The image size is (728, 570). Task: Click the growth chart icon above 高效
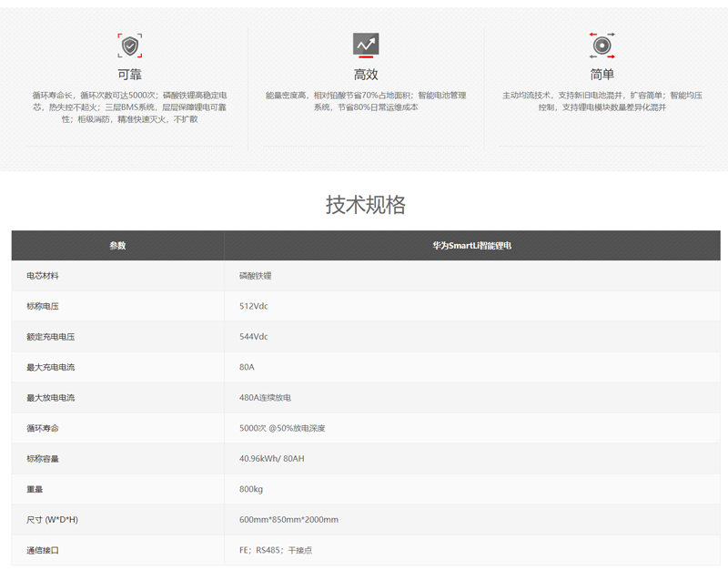(366, 45)
